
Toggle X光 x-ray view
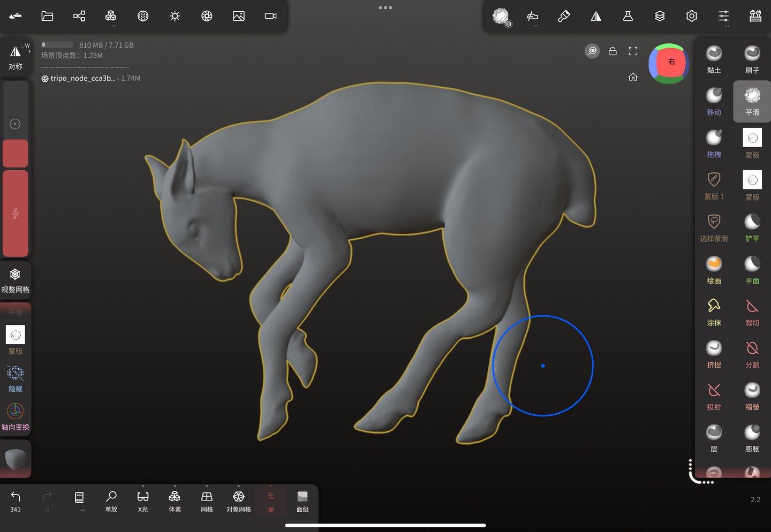pos(143,501)
